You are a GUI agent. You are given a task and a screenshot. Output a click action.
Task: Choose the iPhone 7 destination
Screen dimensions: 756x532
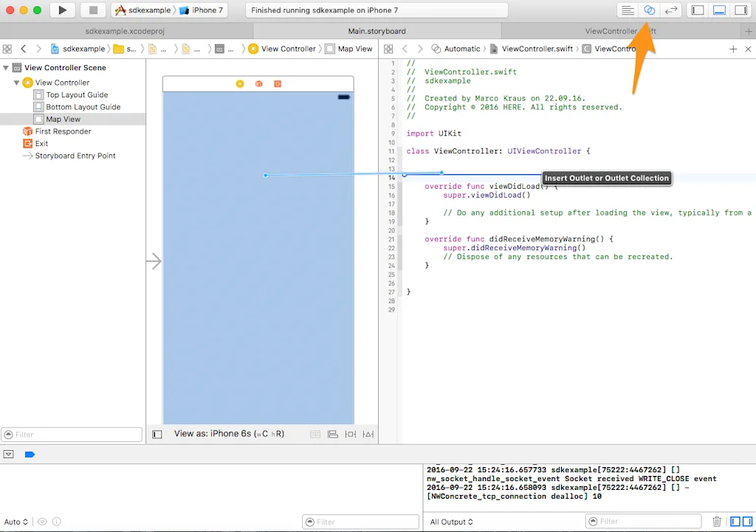201,10
